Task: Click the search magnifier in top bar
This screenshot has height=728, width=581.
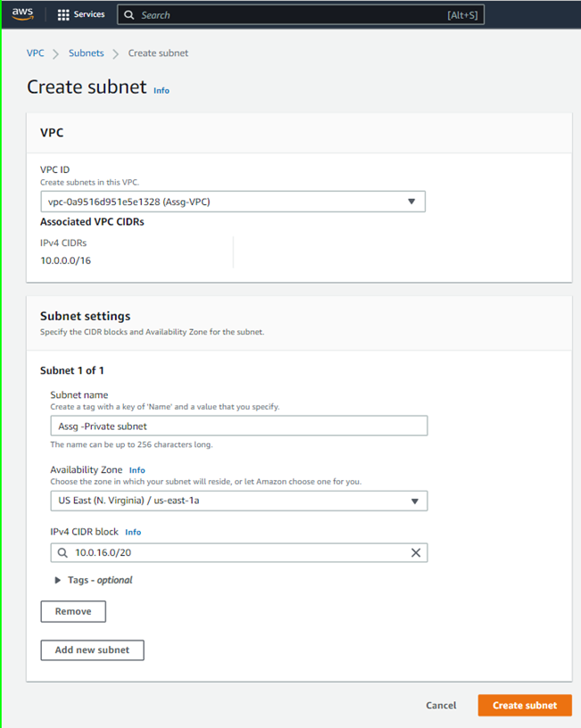Action: click(129, 14)
